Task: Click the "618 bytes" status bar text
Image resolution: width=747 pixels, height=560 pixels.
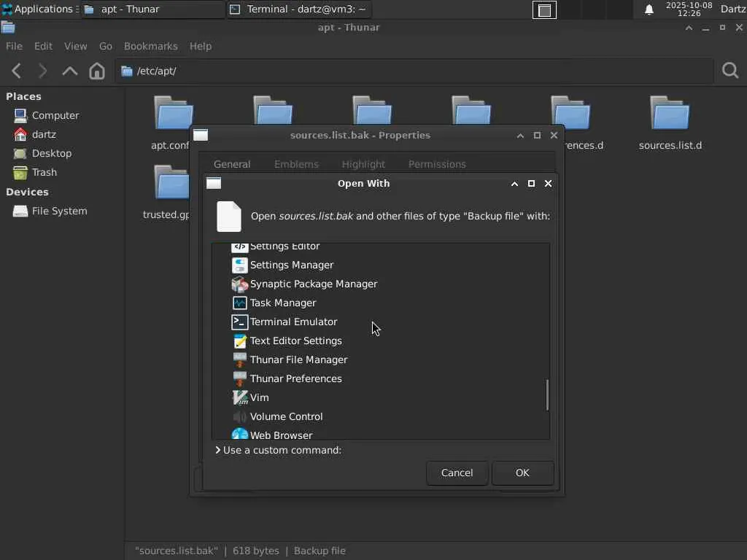Action: point(256,551)
